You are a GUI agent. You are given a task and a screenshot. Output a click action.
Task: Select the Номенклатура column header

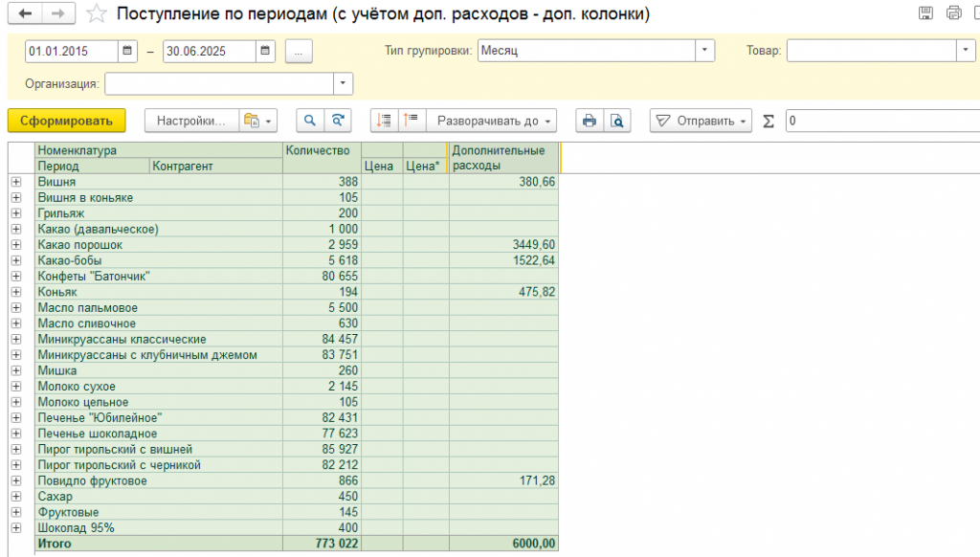click(159, 150)
